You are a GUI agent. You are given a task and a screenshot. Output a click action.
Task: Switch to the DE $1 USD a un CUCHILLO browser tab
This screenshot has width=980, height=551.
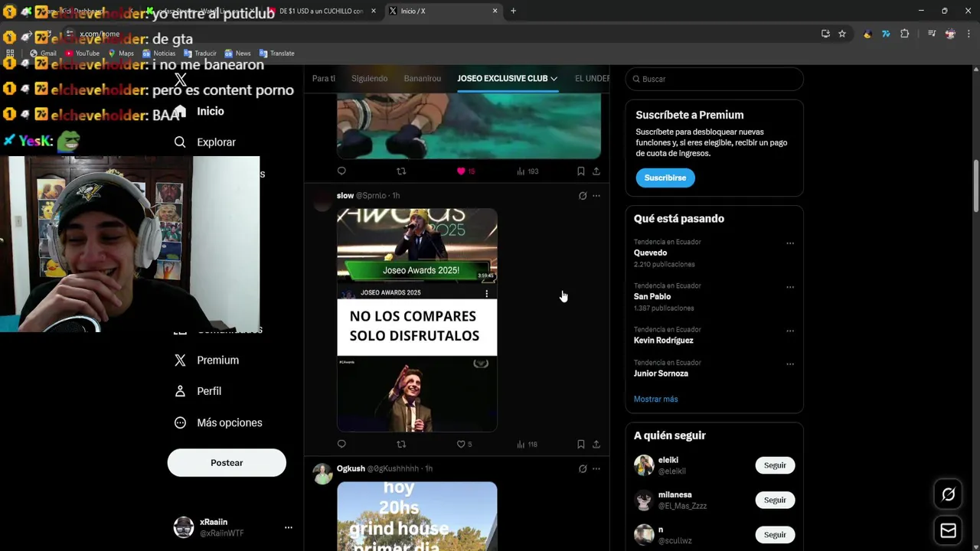(x=320, y=11)
